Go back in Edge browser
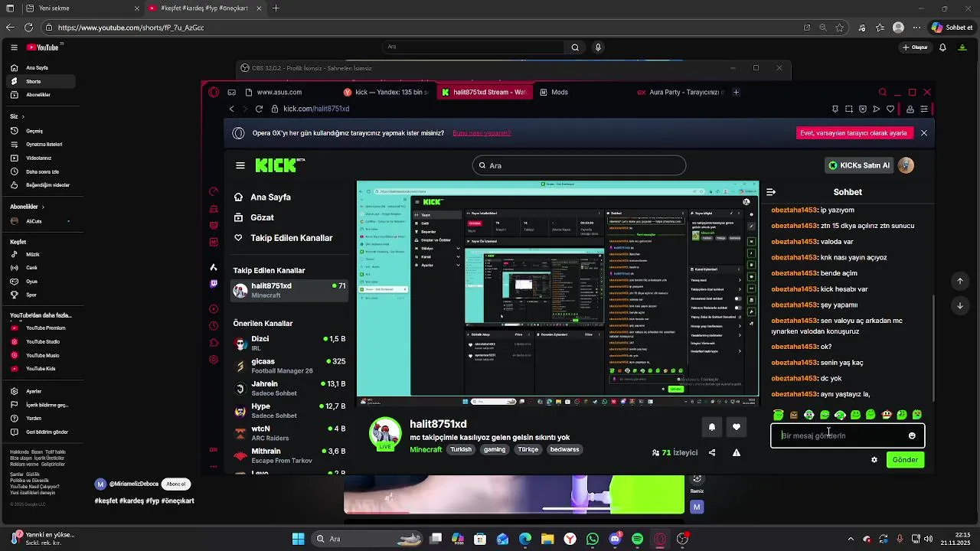 coord(10,28)
